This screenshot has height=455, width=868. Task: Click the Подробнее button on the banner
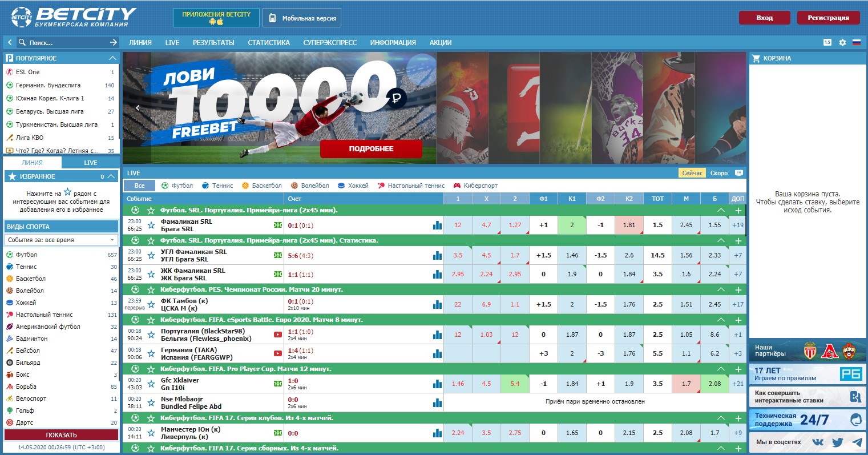pyautogui.click(x=371, y=148)
